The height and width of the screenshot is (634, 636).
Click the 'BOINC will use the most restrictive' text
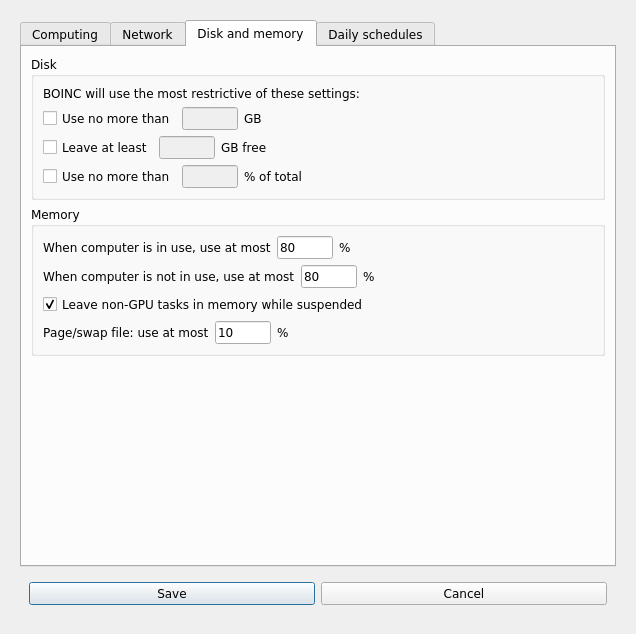(201, 93)
